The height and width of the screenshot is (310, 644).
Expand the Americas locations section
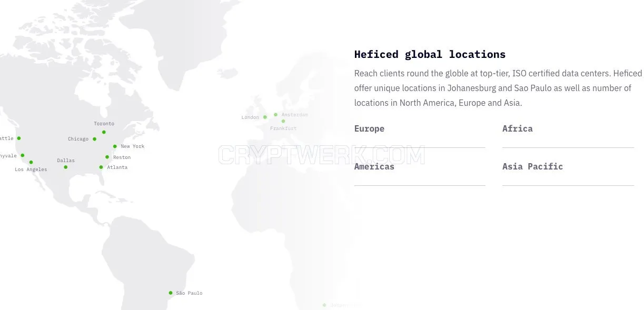pos(420,167)
